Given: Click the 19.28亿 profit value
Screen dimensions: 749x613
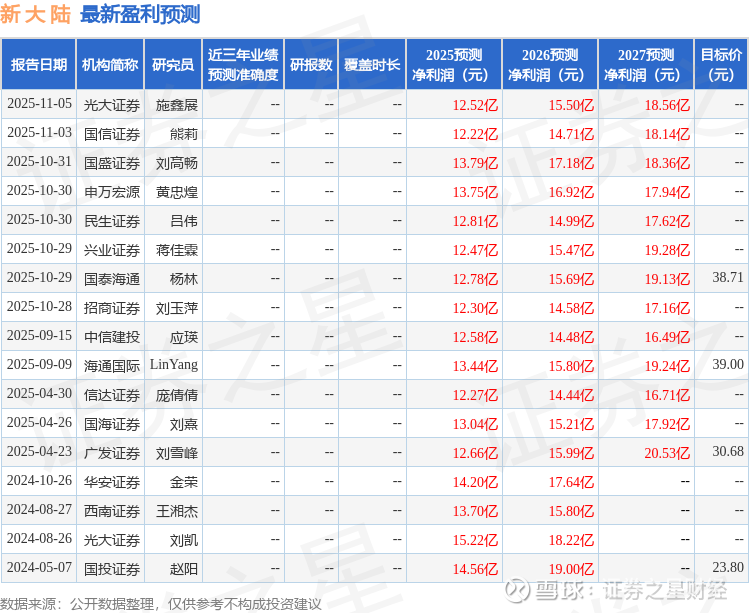Looking at the screenshot, I should coord(667,250).
